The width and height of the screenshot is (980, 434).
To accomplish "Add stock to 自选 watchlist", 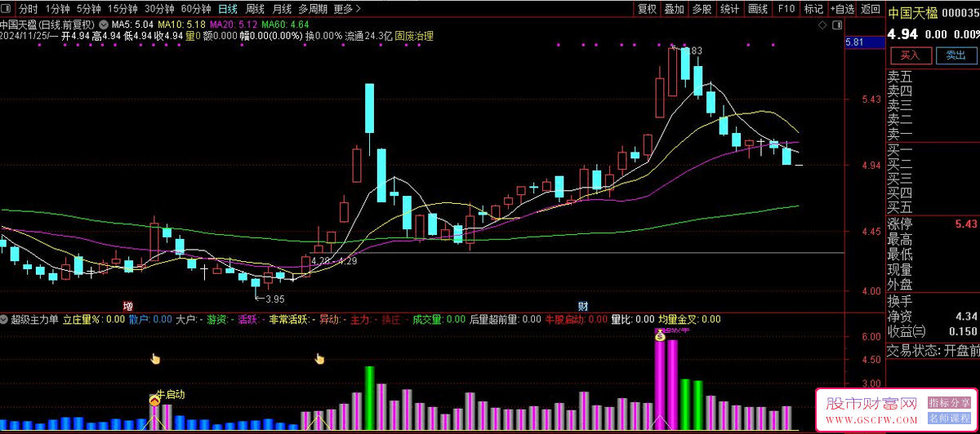I will (x=842, y=9).
